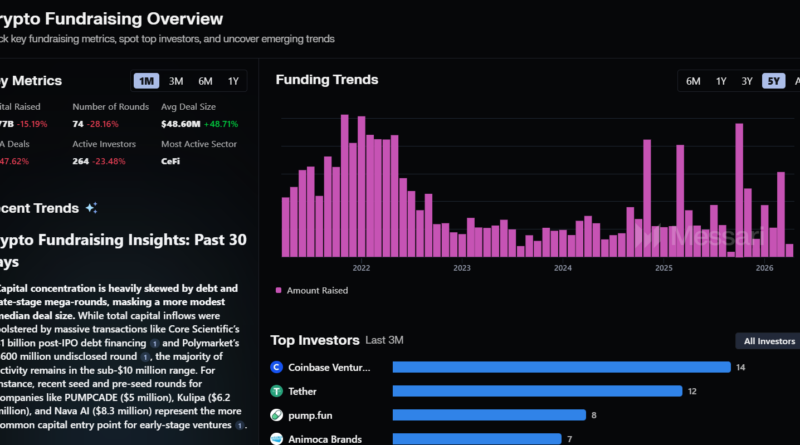Screen dimensions: 800x445
Task: Click the pump.fun logo icon
Action: click(277, 415)
